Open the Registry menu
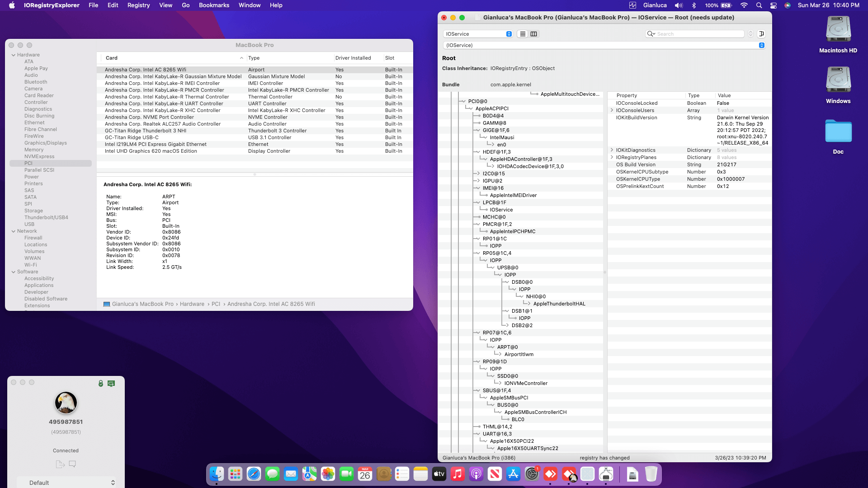This screenshot has width=868, height=488. pyautogui.click(x=138, y=5)
